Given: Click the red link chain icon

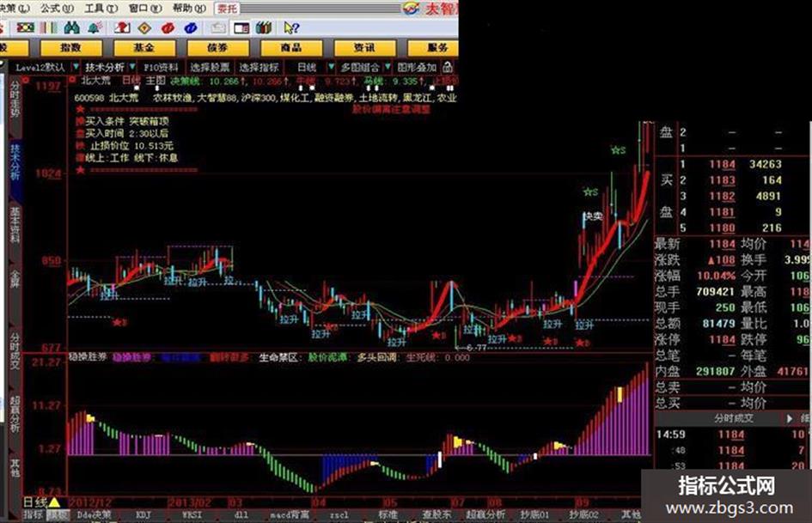Looking at the screenshot, I should tap(168, 27).
